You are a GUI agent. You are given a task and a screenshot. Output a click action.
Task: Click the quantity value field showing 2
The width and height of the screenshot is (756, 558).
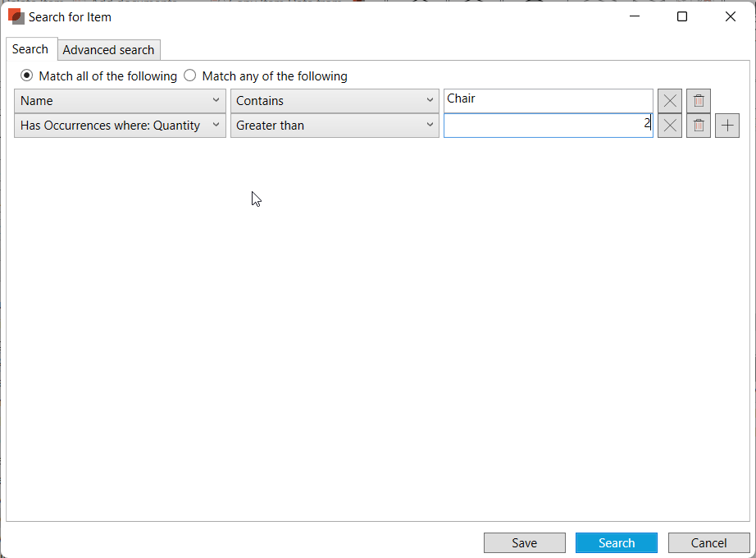click(548, 126)
